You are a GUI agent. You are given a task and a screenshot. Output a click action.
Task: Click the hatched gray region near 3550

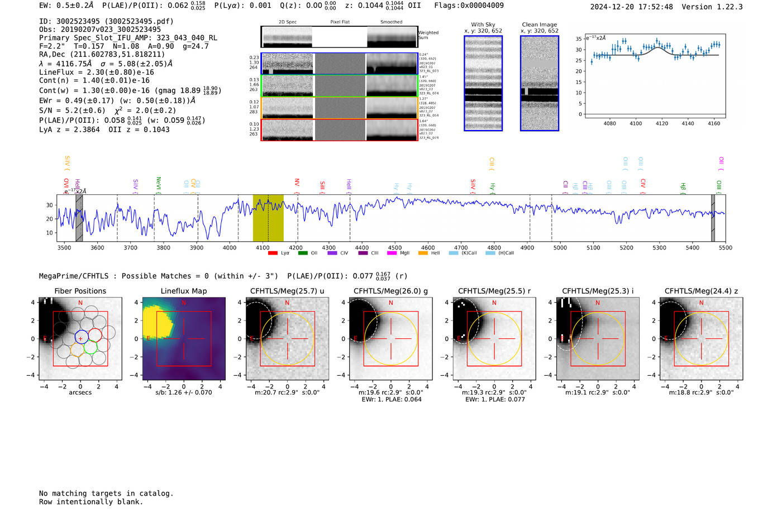[x=79, y=218]
